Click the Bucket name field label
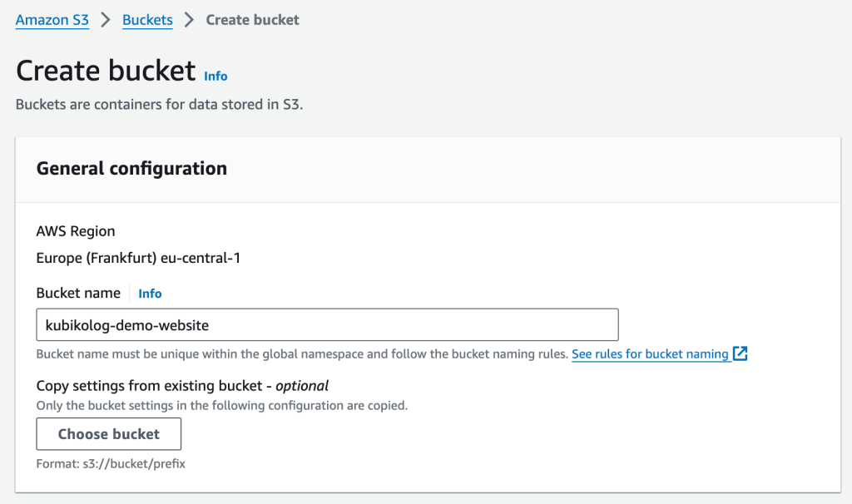852x504 pixels. (x=78, y=293)
